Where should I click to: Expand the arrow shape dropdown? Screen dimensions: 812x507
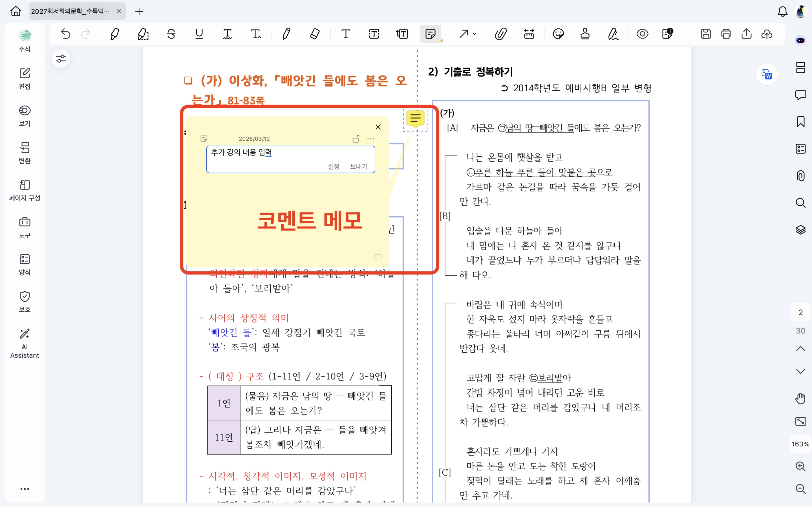(475, 34)
